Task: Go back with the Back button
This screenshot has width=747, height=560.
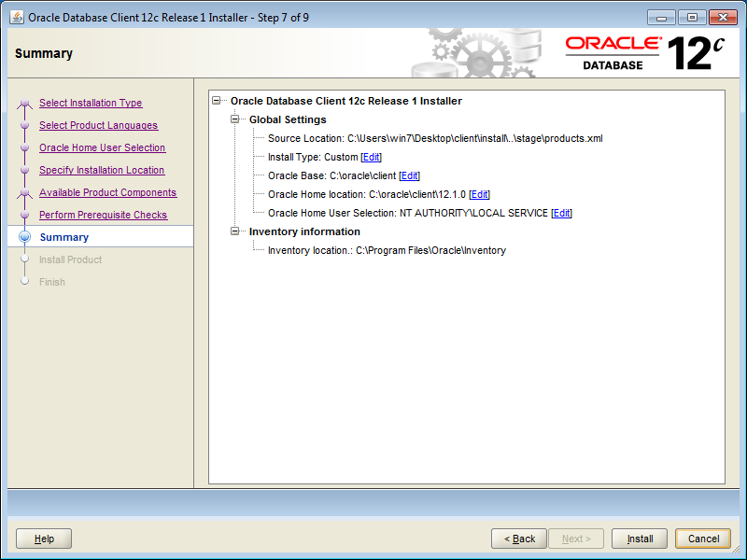Action: pyautogui.click(x=519, y=539)
